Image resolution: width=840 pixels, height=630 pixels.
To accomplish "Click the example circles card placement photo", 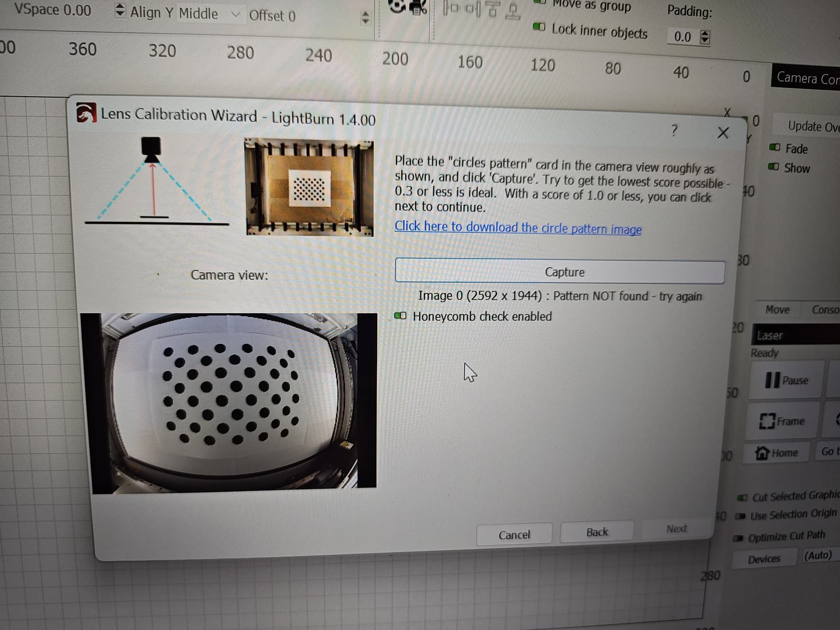I will [309, 188].
